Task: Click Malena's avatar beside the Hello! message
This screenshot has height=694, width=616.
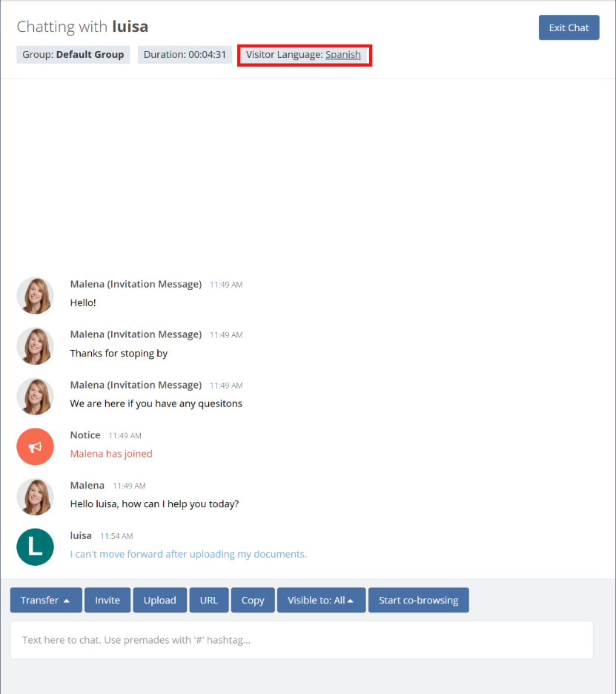Action: (35, 295)
